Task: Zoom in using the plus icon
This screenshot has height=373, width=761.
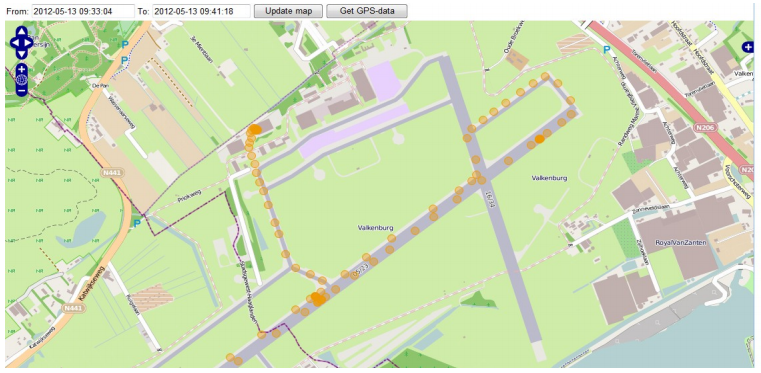Action: tap(21, 69)
